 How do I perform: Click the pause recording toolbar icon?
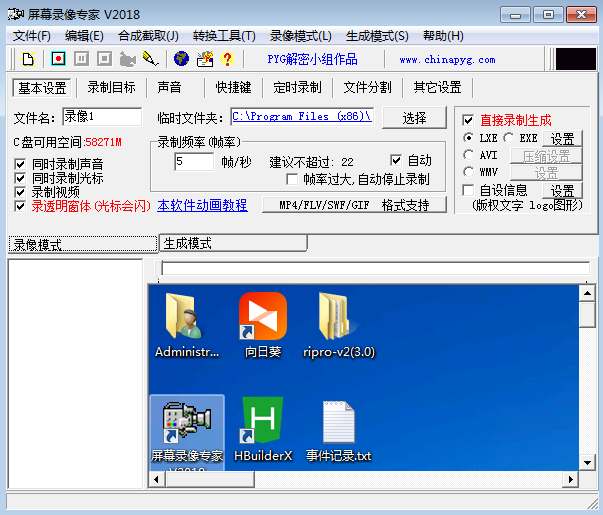click(x=82, y=59)
